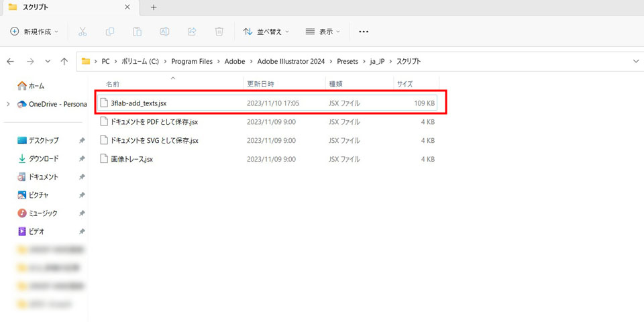644x322 pixels.
Task: Open the 表示 view dropdown
Action: [x=323, y=32]
